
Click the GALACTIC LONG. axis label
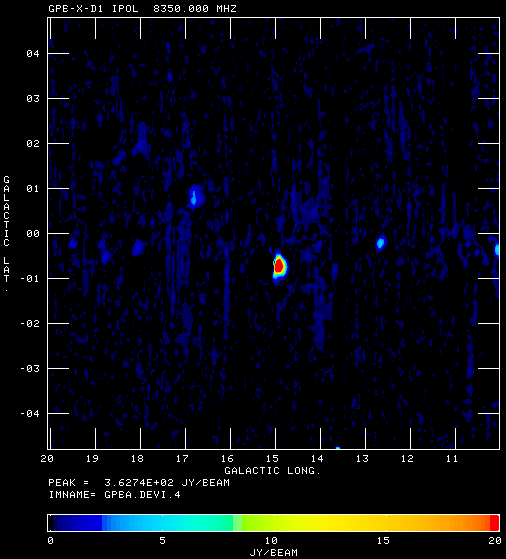pos(272,471)
